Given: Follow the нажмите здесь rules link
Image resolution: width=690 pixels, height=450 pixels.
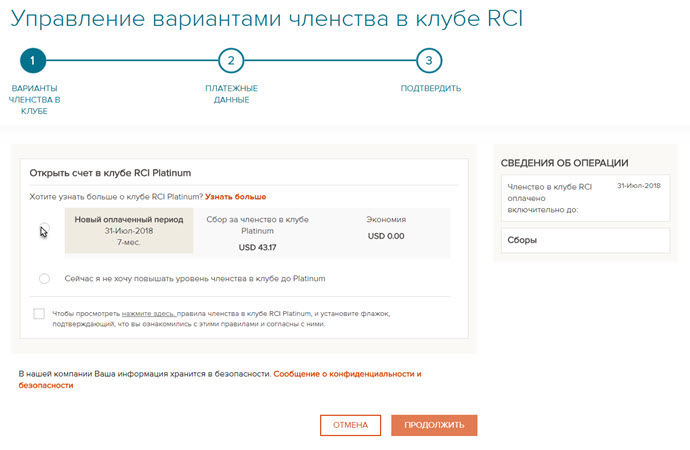Looking at the screenshot, I should (149, 314).
